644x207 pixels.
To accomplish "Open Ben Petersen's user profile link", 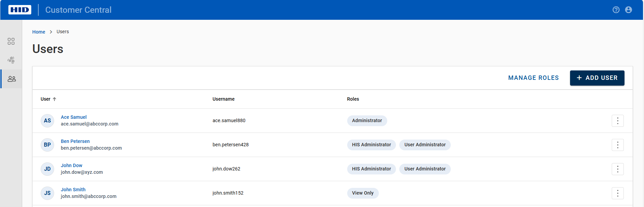I will click(75, 141).
